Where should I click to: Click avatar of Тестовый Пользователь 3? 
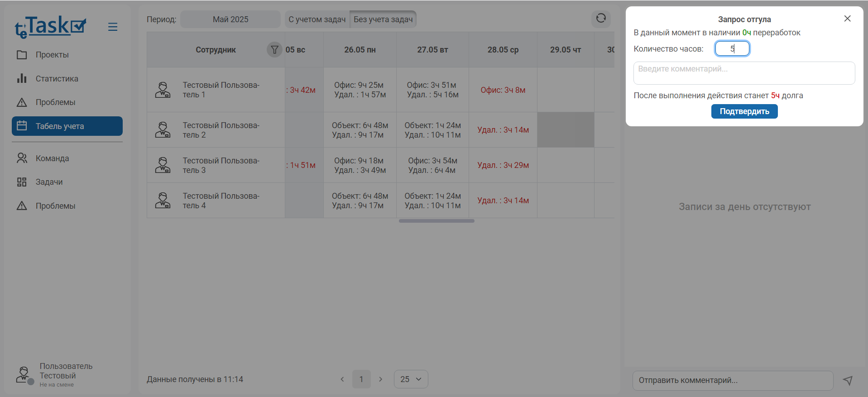pyautogui.click(x=163, y=165)
